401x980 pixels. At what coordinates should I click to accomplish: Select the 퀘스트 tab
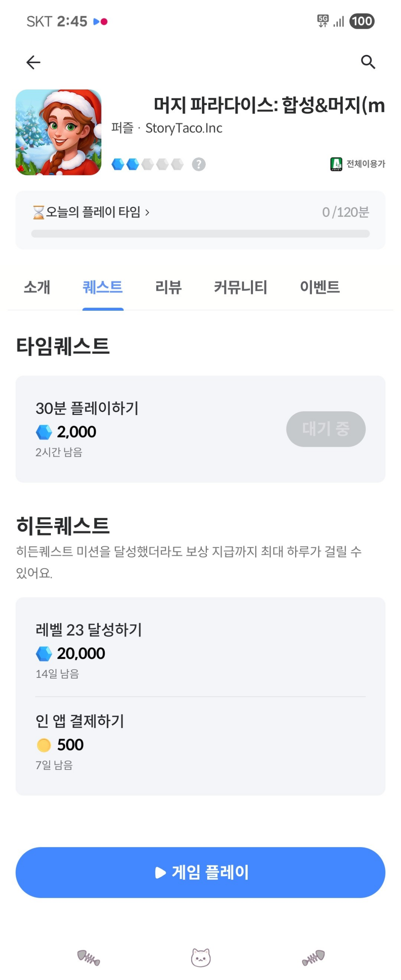click(103, 287)
